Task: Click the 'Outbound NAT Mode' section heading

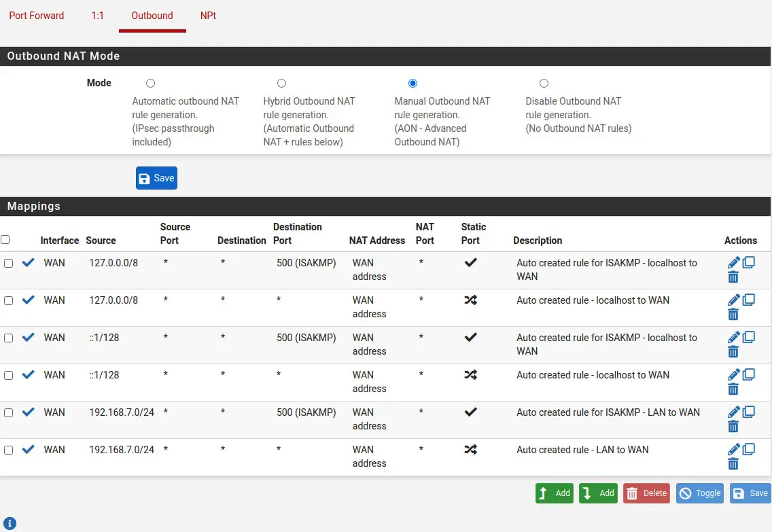Action: pos(63,56)
